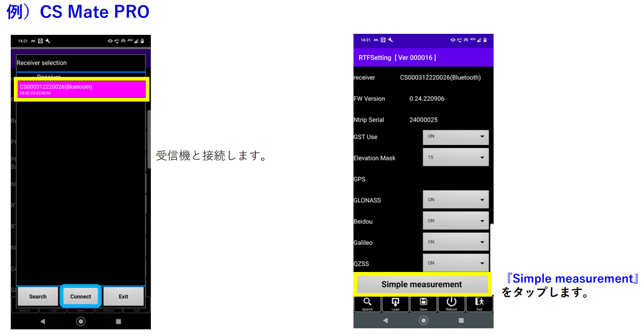
Task: Open the Galileo ON dropdown
Action: [456, 242]
